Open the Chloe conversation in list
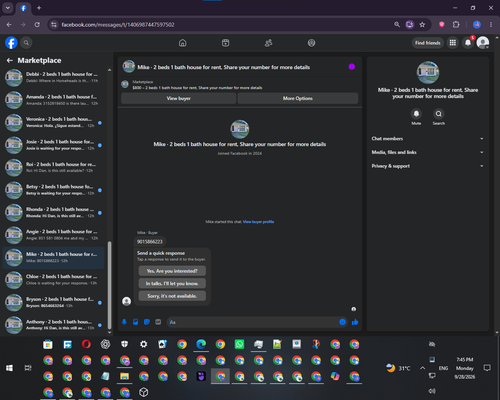This screenshot has width=500, height=400. 53,280
